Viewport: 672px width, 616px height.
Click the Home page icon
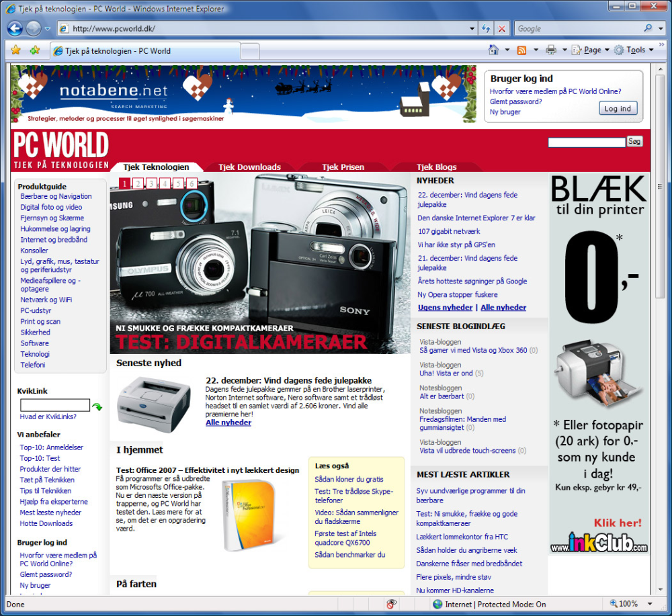(x=493, y=50)
